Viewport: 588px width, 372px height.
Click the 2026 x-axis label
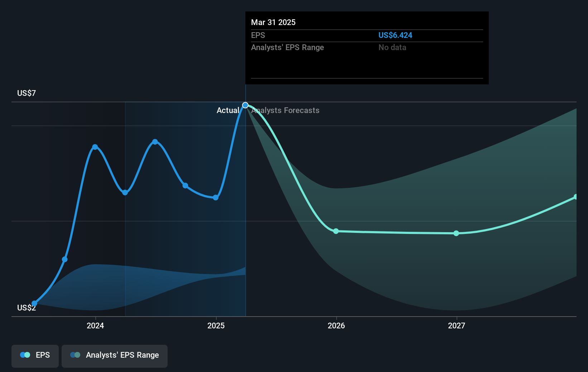[336, 325]
